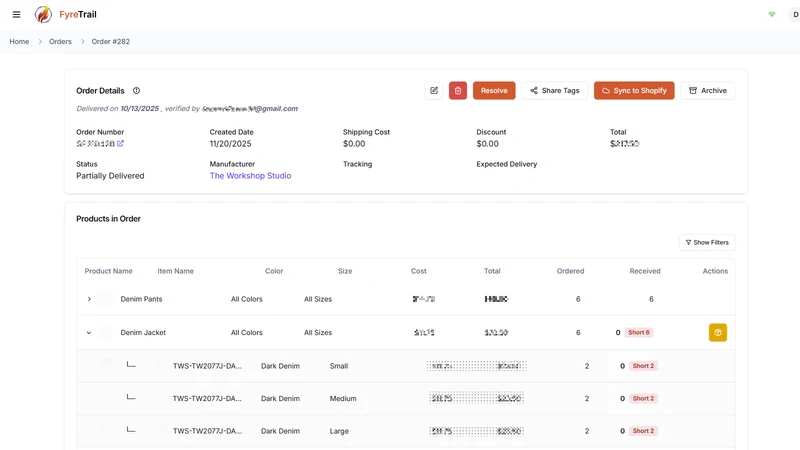This screenshot has height=450, width=800.
Task: Click the Partially Delivered status text
Action: coord(110,176)
